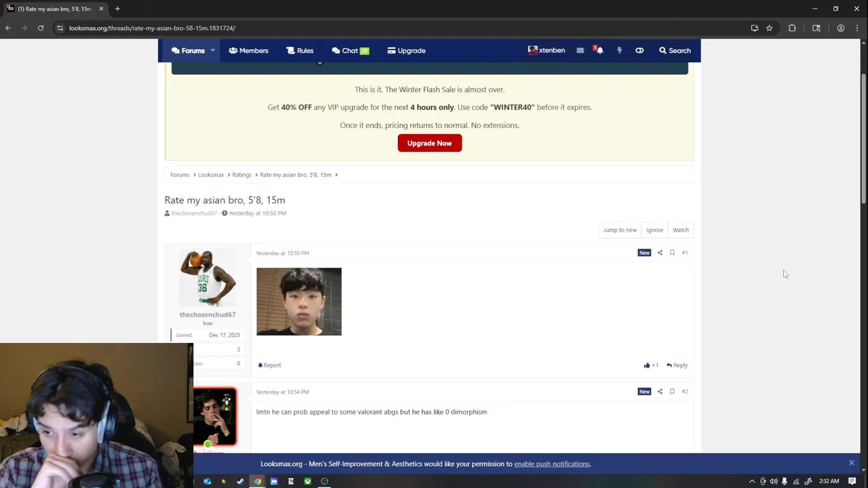
Task: Open second poster's avatar with red border
Action: point(215,417)
